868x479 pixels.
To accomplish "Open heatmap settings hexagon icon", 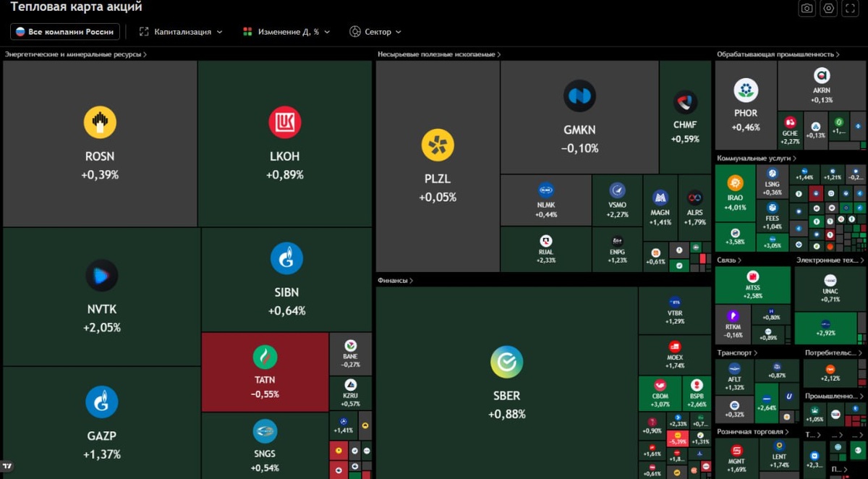I will tap(829, 9).
